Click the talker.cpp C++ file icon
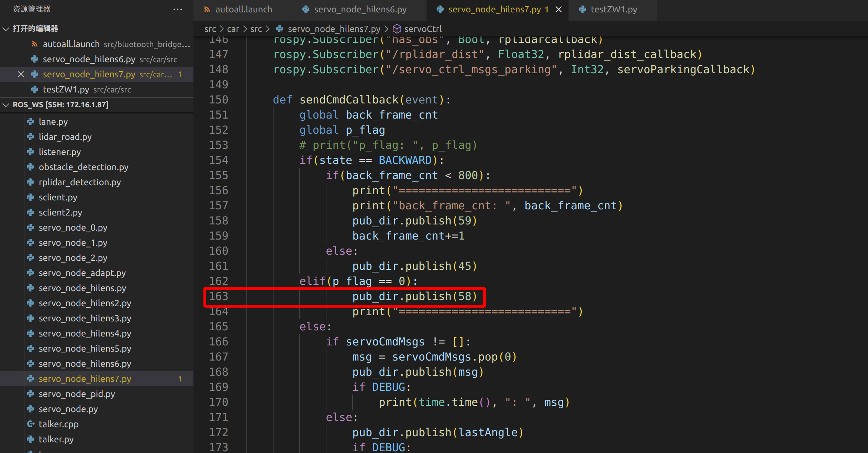The width and height of the screenshot is (868, 453). (x=31, y=424)
